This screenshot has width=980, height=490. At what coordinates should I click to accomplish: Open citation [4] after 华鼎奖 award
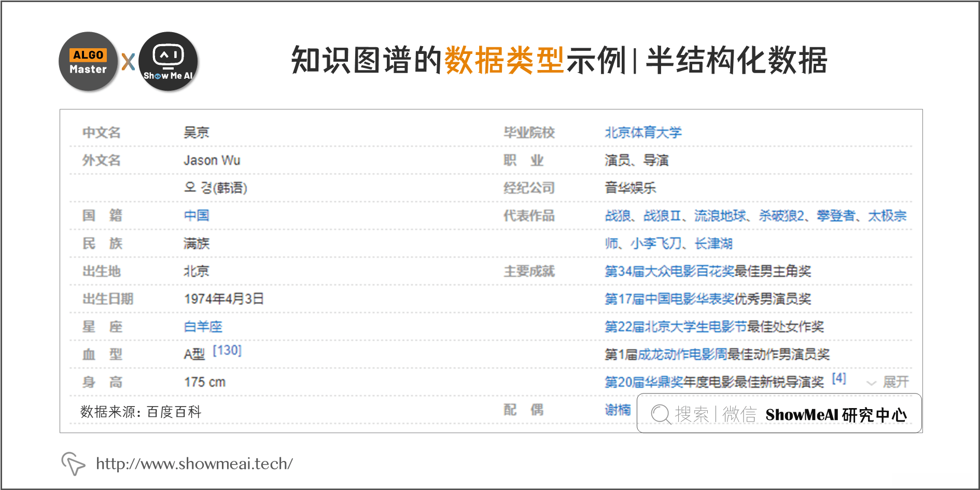click(x=839, y=379)
